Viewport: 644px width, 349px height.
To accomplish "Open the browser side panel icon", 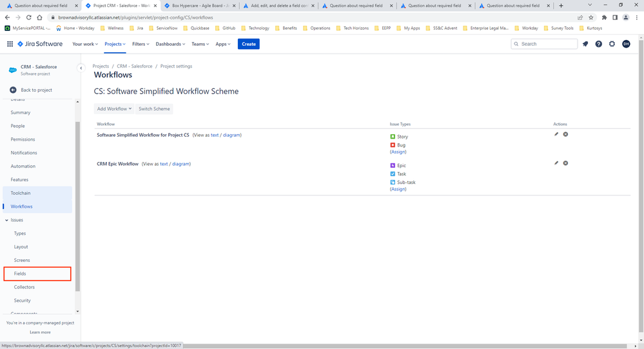I will tap(615, 17).
